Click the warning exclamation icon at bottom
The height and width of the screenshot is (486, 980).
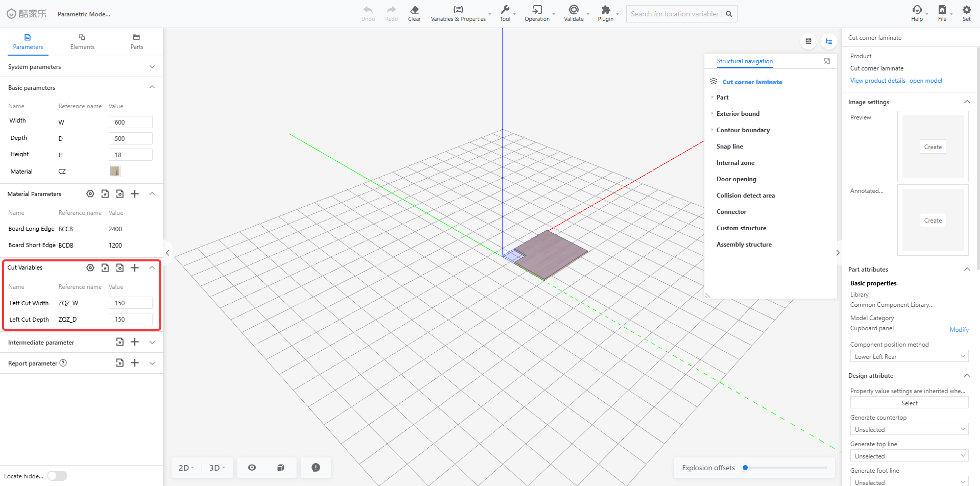tap(316, 468)
